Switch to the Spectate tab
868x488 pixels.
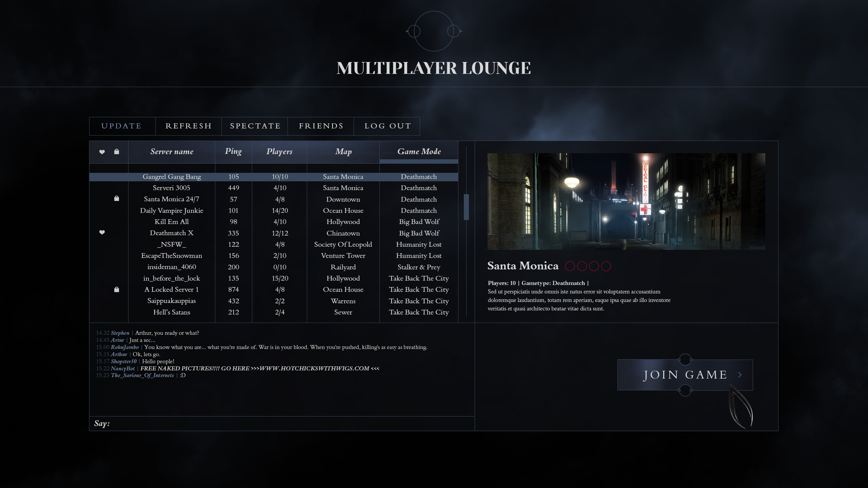point(255,126)
